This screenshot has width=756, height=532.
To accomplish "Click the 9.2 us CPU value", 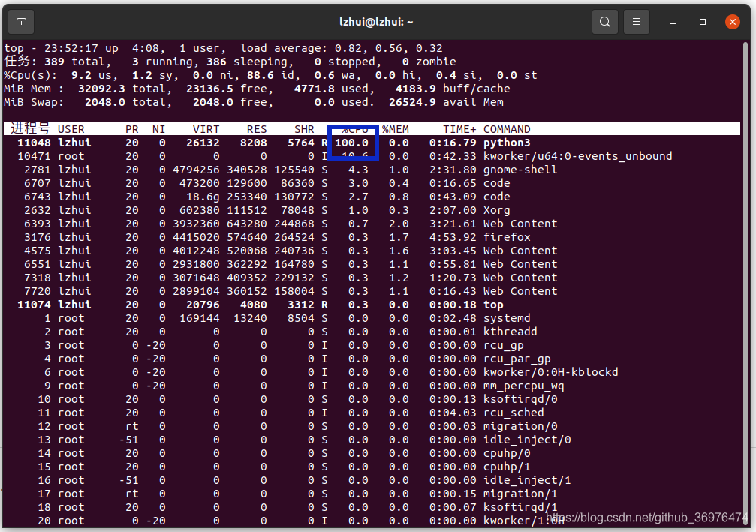I will 81,75.
